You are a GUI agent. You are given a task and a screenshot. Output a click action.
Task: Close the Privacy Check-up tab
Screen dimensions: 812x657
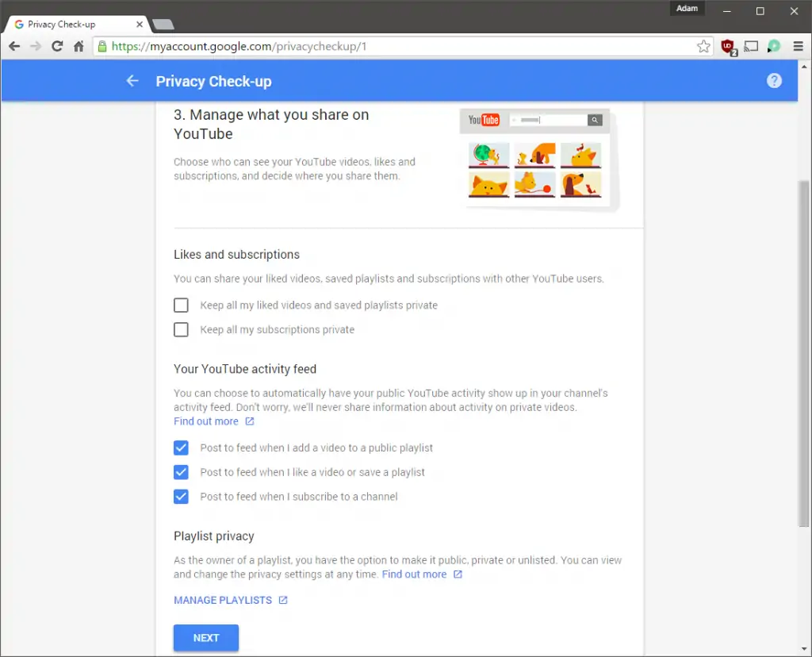140,25
